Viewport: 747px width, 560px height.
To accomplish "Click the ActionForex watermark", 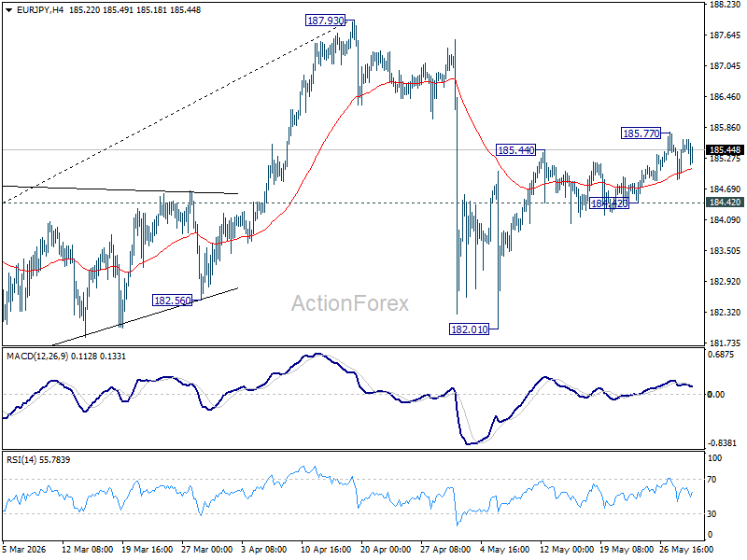I will [350, 303].
